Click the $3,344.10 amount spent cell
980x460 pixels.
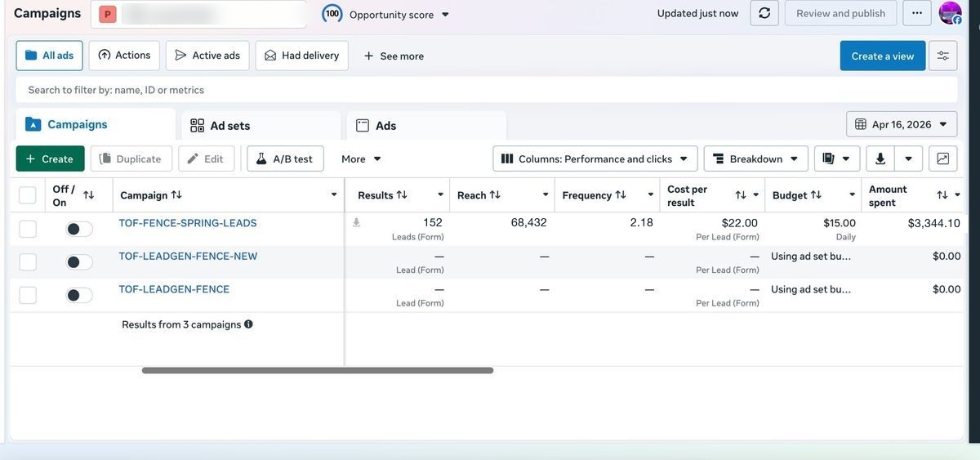pyautogui.click(x=934, y=223)
